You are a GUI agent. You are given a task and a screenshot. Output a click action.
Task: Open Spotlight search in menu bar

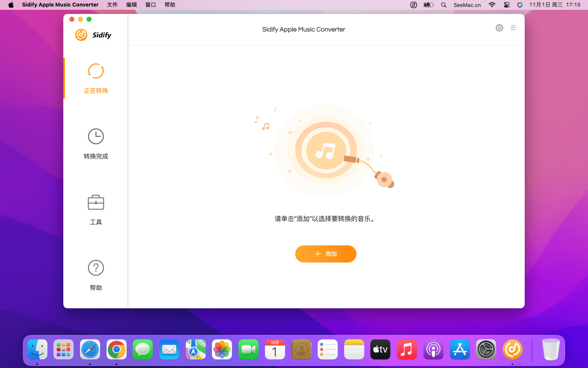(x=443, y=5)
